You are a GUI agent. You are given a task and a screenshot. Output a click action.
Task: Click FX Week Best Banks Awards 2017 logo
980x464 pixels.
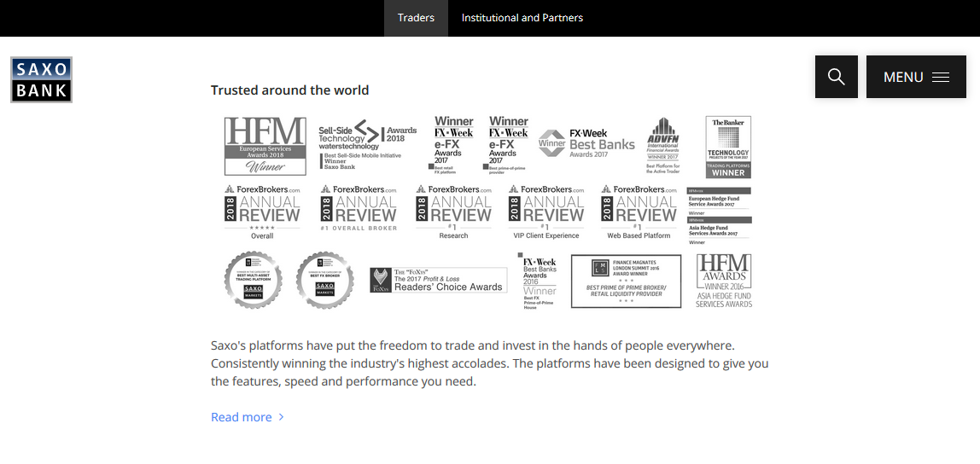point(586,143)
